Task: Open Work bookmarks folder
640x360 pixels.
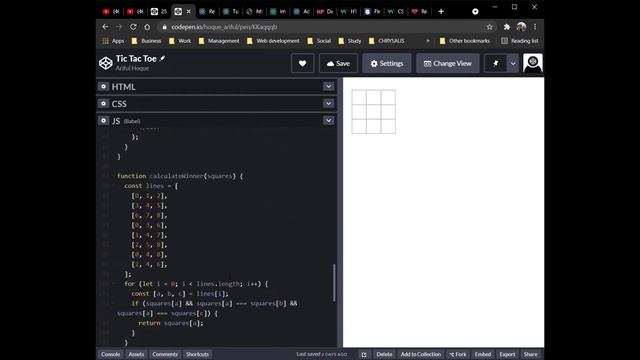Action: (x=180, y=41)
